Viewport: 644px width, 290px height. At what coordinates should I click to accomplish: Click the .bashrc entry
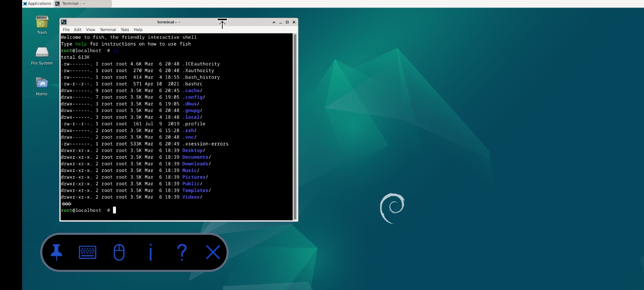click(x=192, y=84)
